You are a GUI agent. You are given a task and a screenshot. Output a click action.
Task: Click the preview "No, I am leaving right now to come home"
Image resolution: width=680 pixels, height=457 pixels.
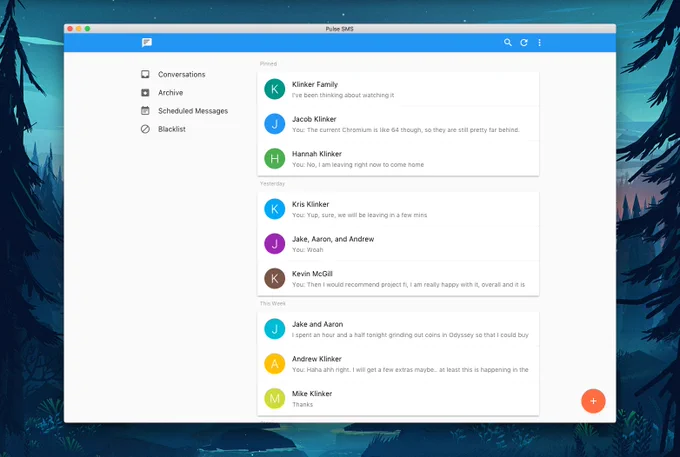pos(358,164)
